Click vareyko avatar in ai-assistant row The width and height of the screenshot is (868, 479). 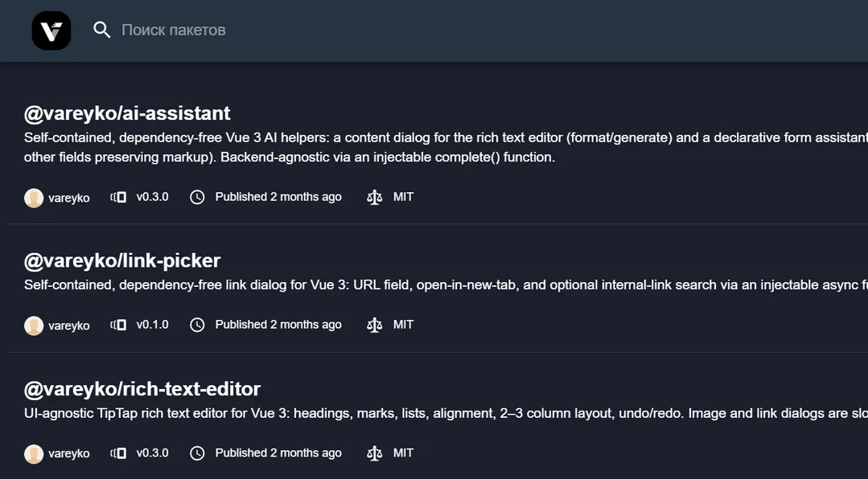pos(34,198)
